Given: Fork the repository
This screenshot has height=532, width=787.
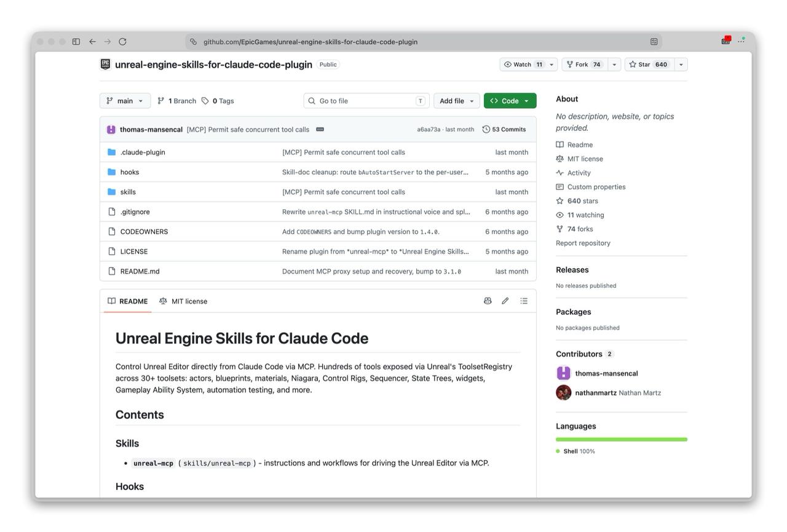Looking at the screenshot, I should tap(583, 65).
